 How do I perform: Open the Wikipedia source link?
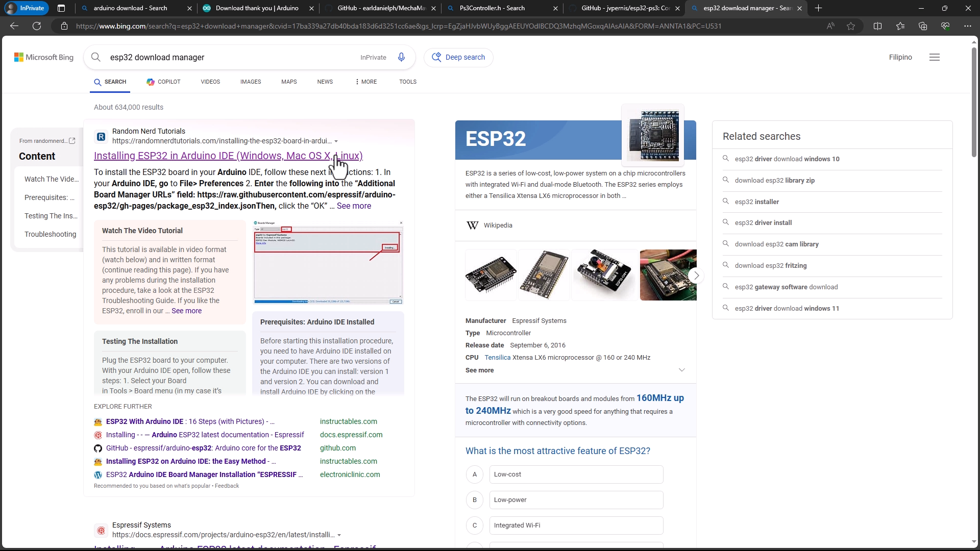pos(498,225)
